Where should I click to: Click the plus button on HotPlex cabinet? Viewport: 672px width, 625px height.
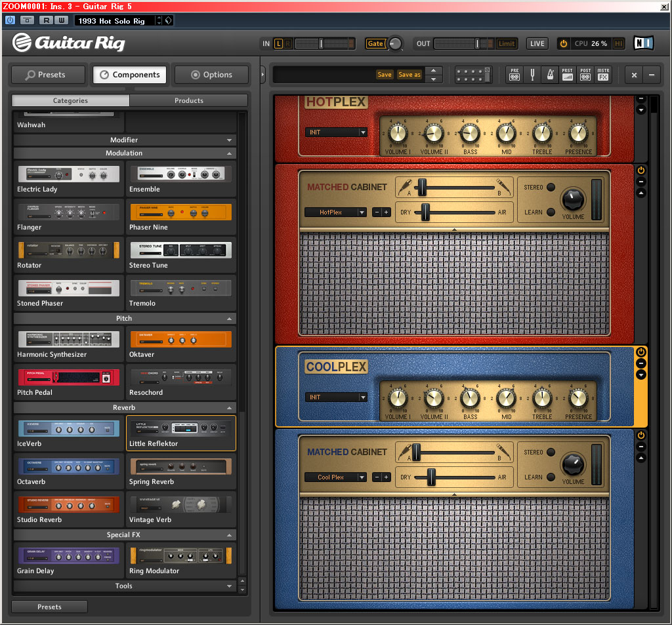[386, 212]
